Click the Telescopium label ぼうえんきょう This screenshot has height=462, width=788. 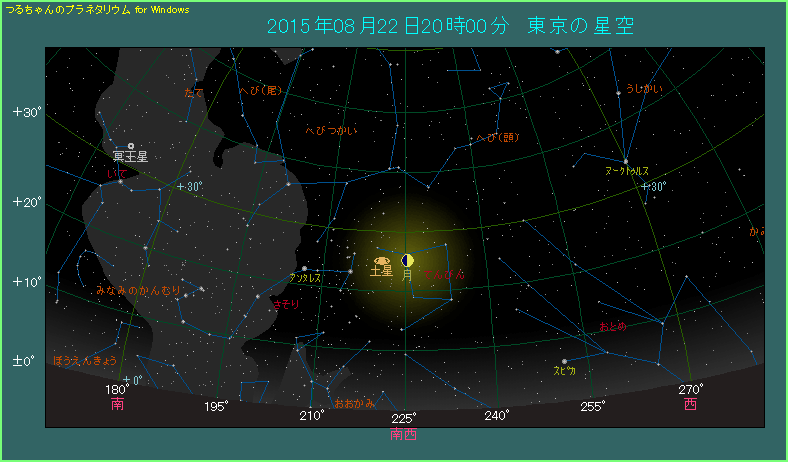pos(84,360)
